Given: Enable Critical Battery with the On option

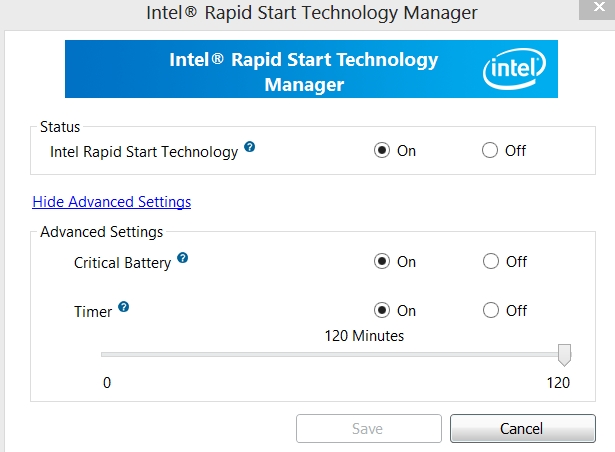Looking at the screenshot, I should [x=382, y=262].
